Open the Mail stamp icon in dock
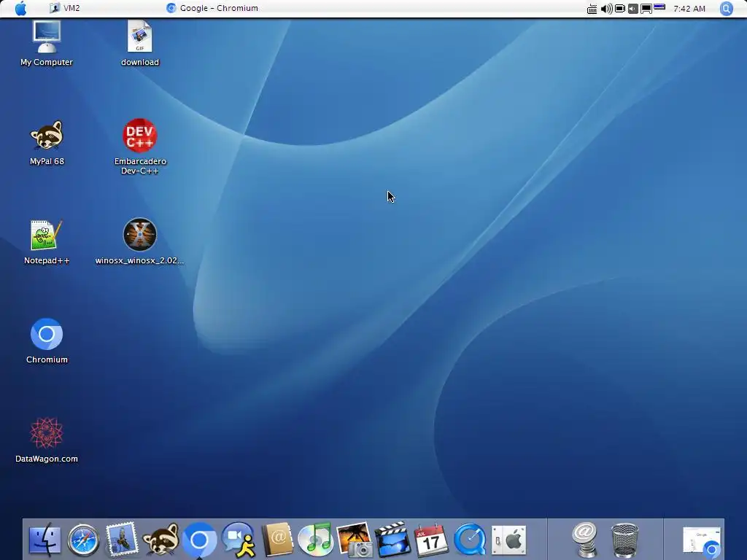747x560 pixels. click(122, 539)
